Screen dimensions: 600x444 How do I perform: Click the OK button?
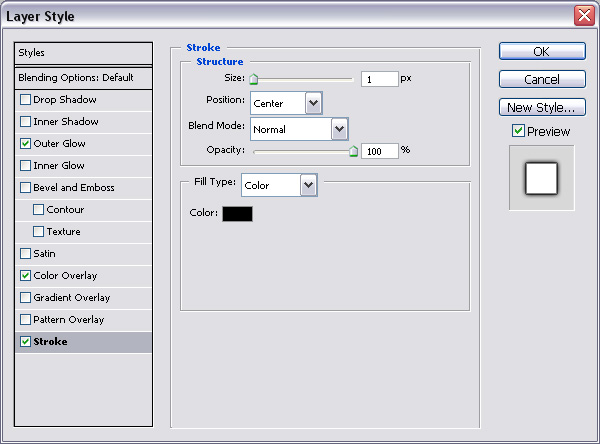(541, 51)
